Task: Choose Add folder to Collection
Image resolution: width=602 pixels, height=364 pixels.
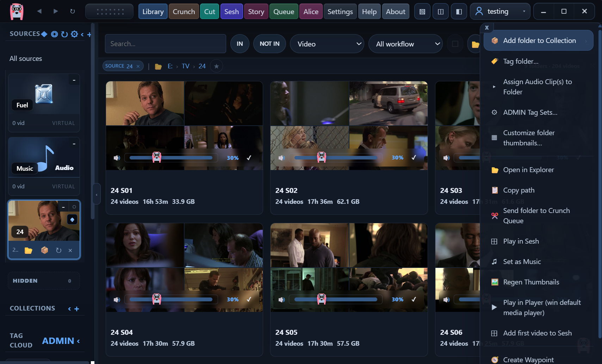Action: [539, 40]
